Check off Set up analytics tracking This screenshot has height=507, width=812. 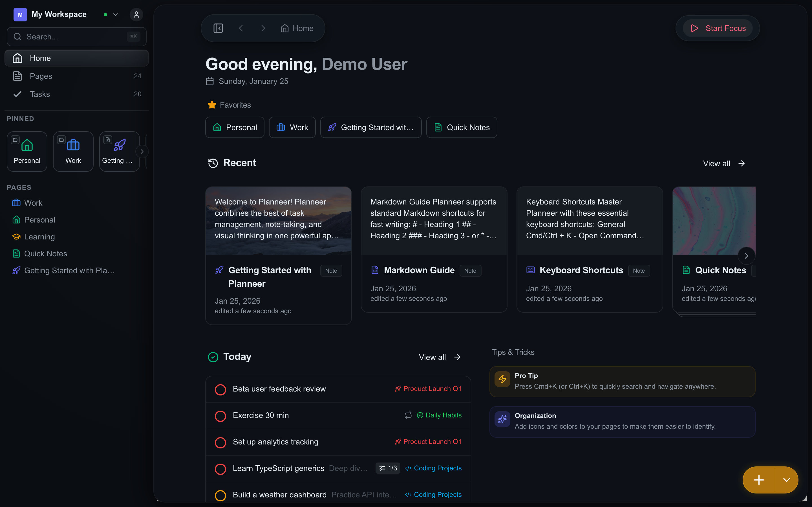(220, 442)
